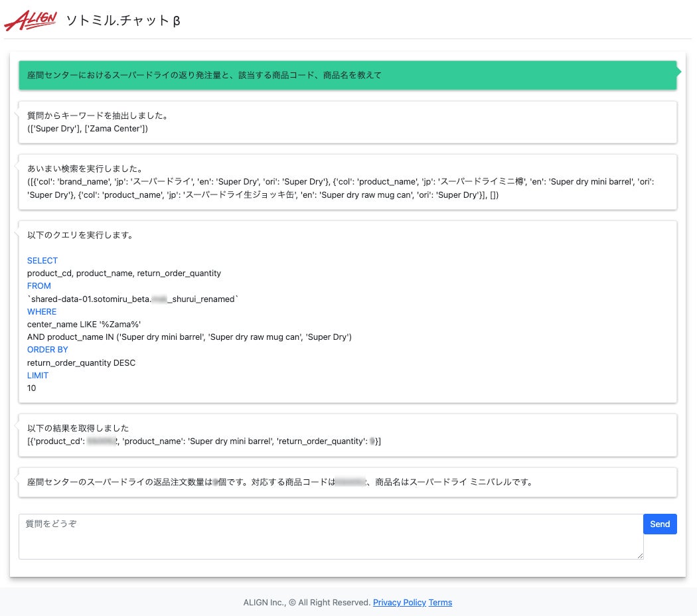Click the AND product_name IN condition line
This screenshot has width=697, height=616.
pos(189,337)
